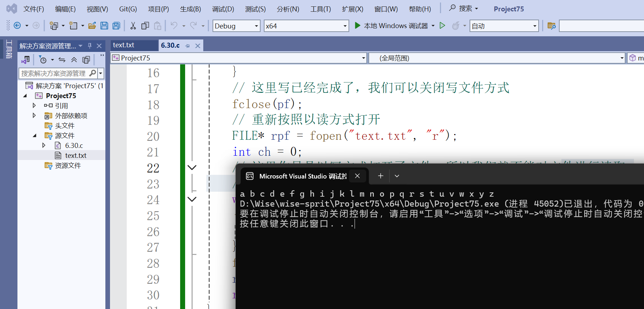Open the 视图(V) menu
This screenshot has width=644, height=309.
[x=97, y=9]
